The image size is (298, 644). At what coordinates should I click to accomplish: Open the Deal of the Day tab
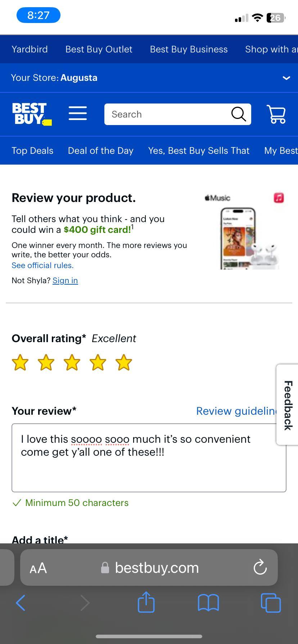(101, 151)
